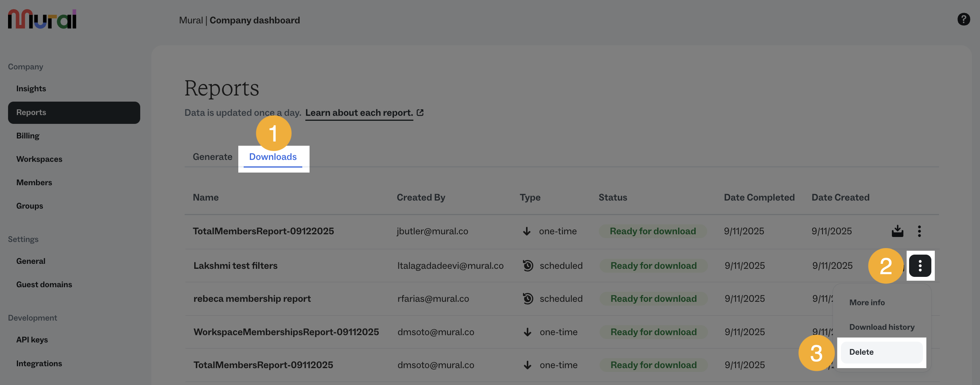Open Integrations in the sidebar
The width and height of the screenshot is (980, 385).
tap(39, 364)
